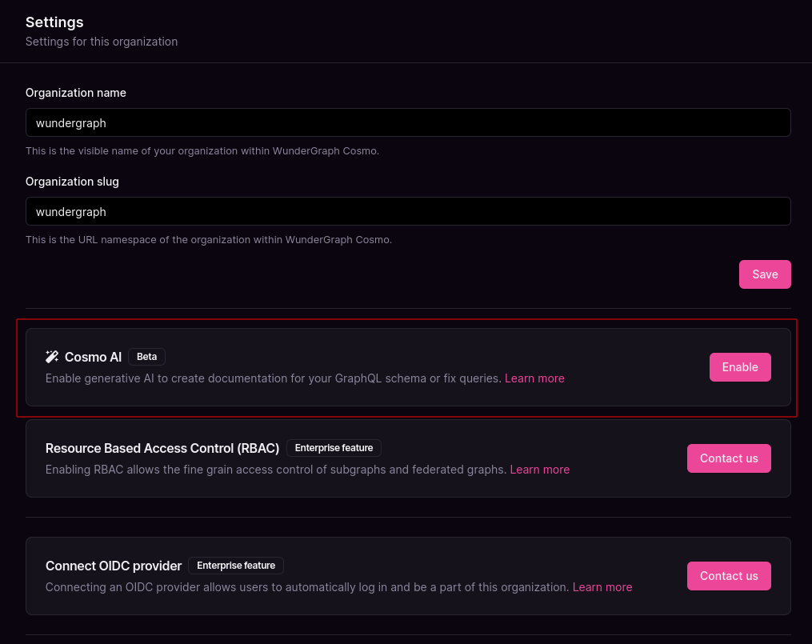This screenshot has width=812, height=644.
Task: Select the Organization slug text field
Action: click(x=408, y=211)
